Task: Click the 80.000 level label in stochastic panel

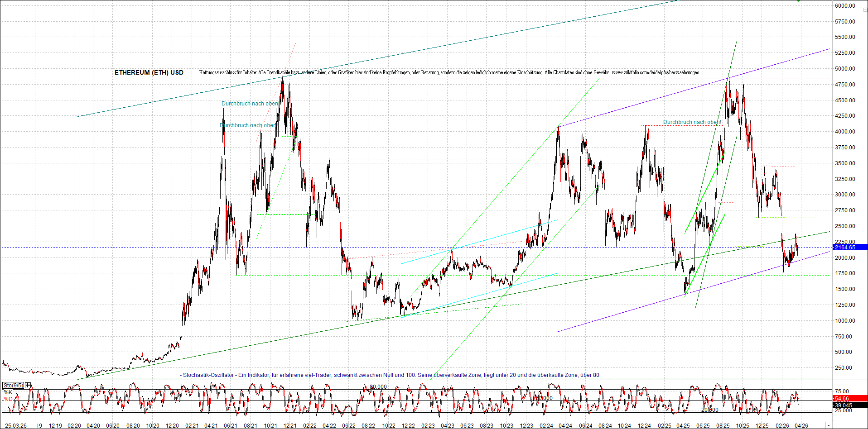Action: [378, 387]
